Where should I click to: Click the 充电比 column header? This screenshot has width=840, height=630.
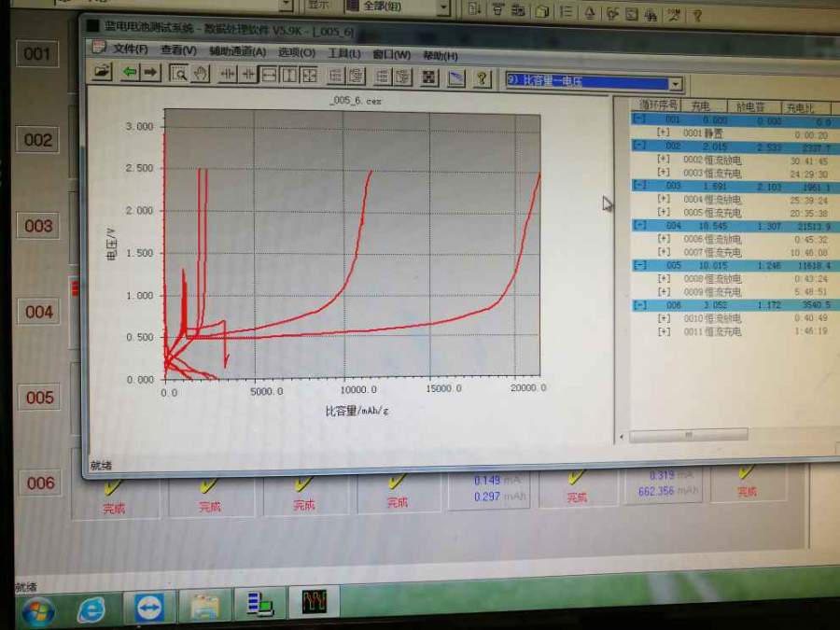805,107
